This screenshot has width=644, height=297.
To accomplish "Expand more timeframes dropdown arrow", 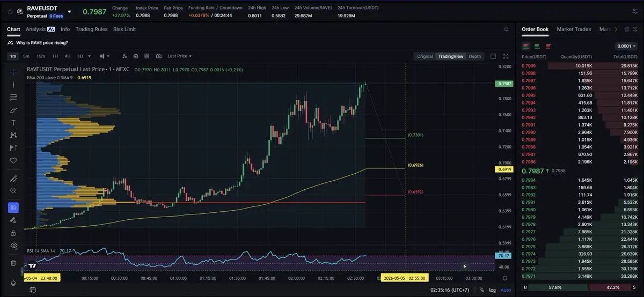I will [90, 56].
